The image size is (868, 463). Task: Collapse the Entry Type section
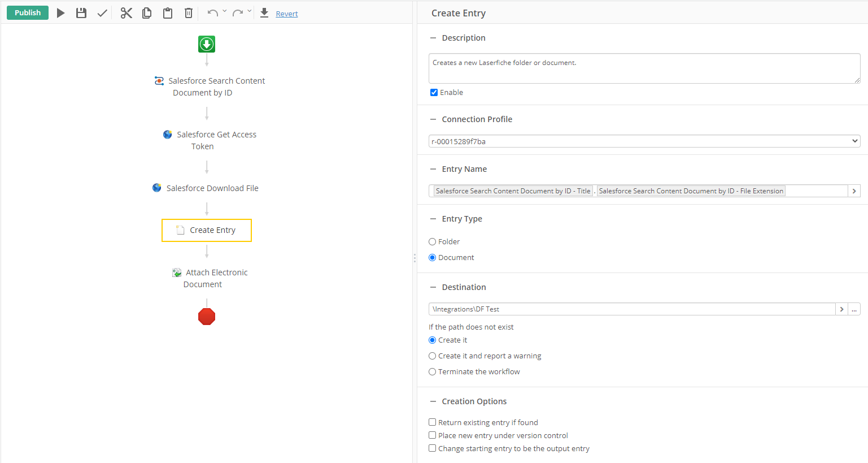point(433,219)
